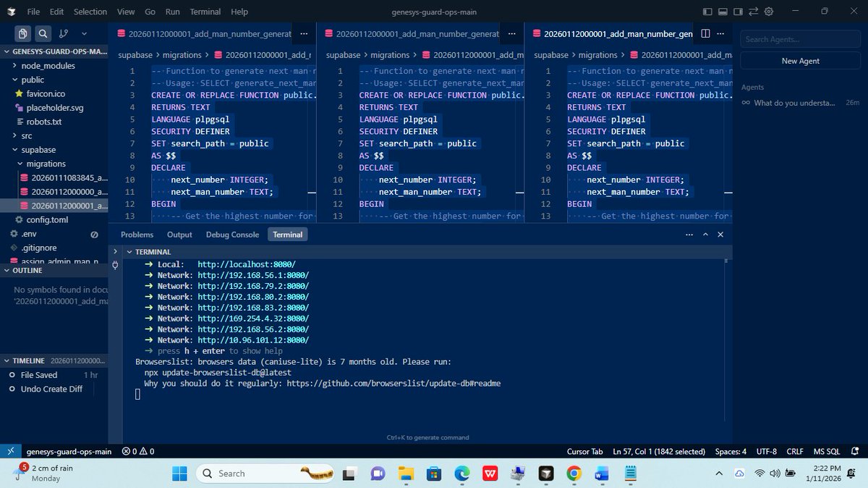Open the Source Control branch icon
The image size is (868, 488).
coord(63,33)
